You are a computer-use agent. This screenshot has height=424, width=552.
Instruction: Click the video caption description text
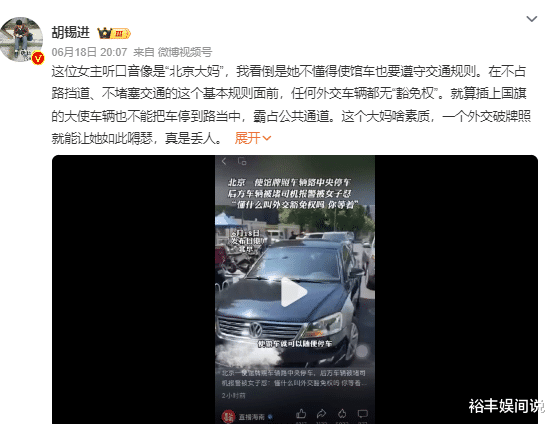point(294,378)
